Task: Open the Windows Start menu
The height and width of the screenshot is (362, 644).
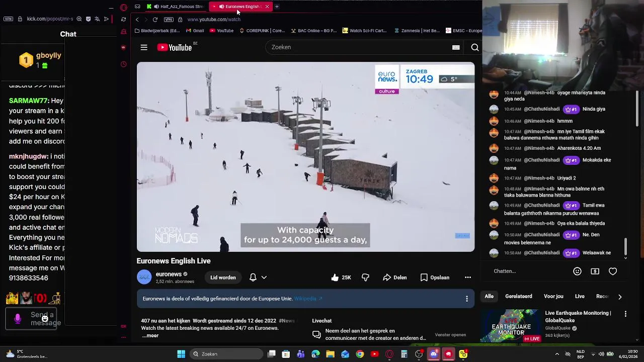Action: tap(181, 354)
